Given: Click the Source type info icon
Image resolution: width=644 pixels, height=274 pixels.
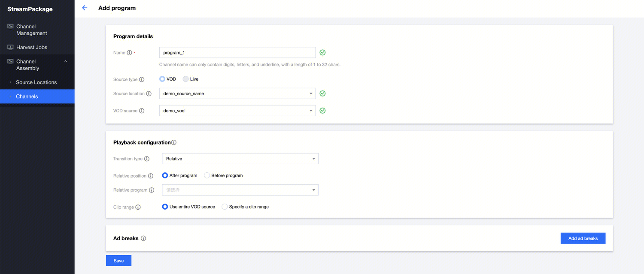Looking at the screenshot, I should (x=142, y=79).
